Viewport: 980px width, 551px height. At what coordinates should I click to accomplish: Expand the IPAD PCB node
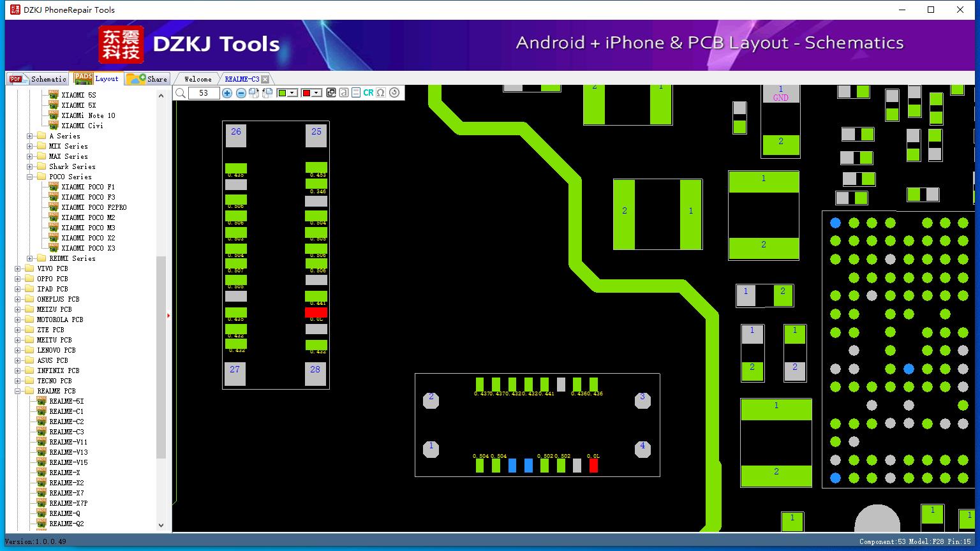18,289
